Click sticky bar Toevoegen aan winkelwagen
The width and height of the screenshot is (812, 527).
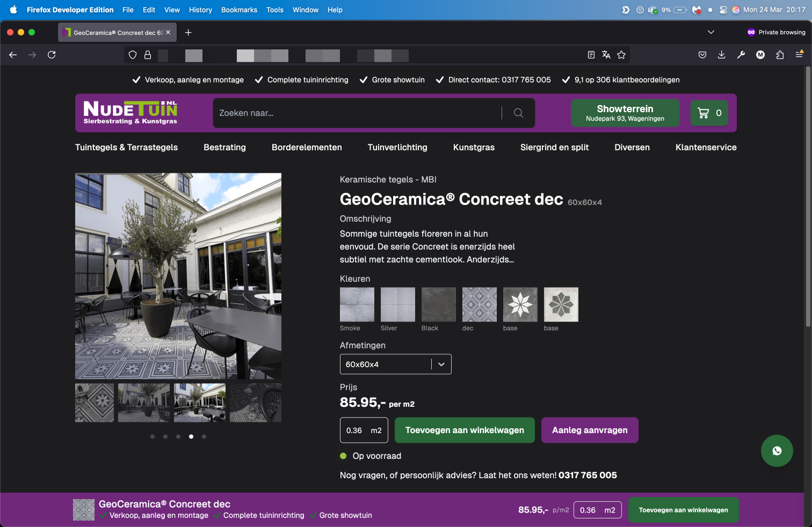[683, 510]
